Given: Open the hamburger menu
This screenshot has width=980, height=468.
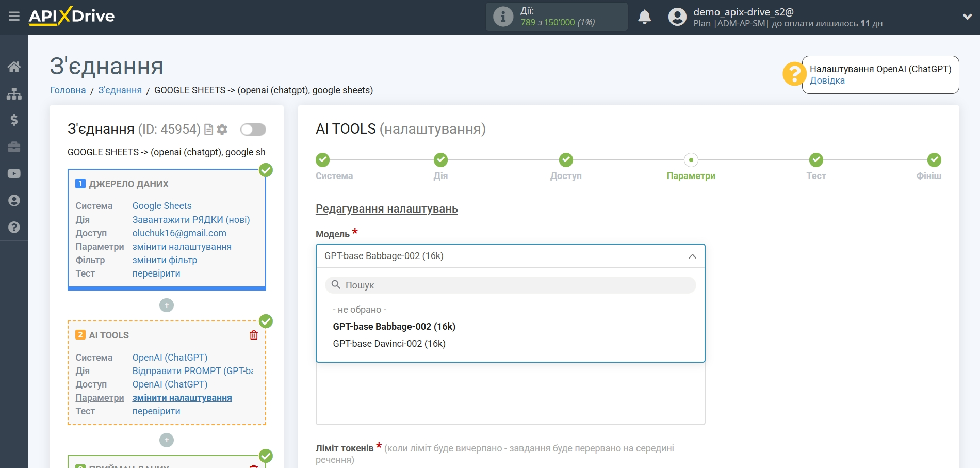Looking at the screenshot, I should (14, 17).
